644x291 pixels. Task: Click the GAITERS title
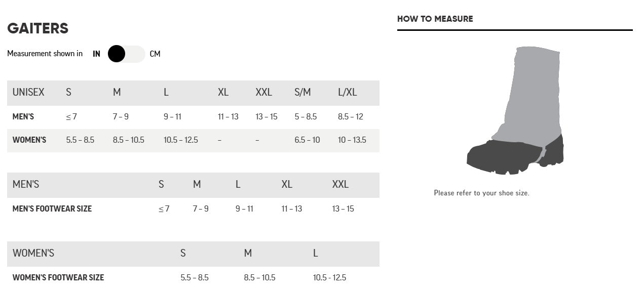pyautogui.click(x=37, y=28)
